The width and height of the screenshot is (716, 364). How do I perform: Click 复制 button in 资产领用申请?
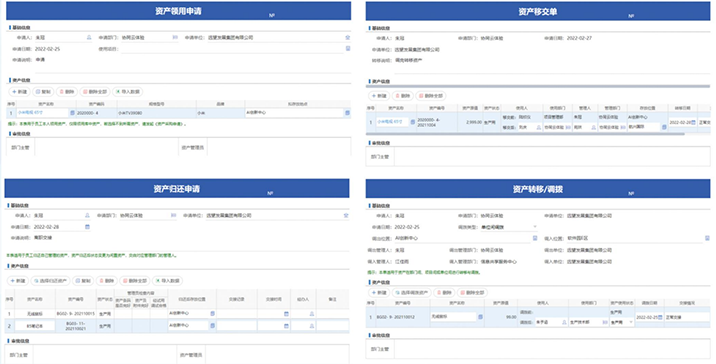click(43, 92)
